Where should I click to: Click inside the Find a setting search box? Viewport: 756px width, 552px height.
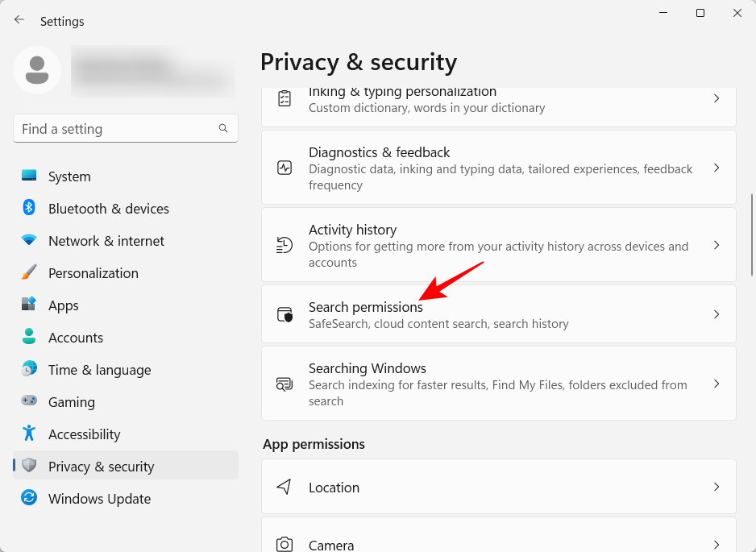[125, 128]
